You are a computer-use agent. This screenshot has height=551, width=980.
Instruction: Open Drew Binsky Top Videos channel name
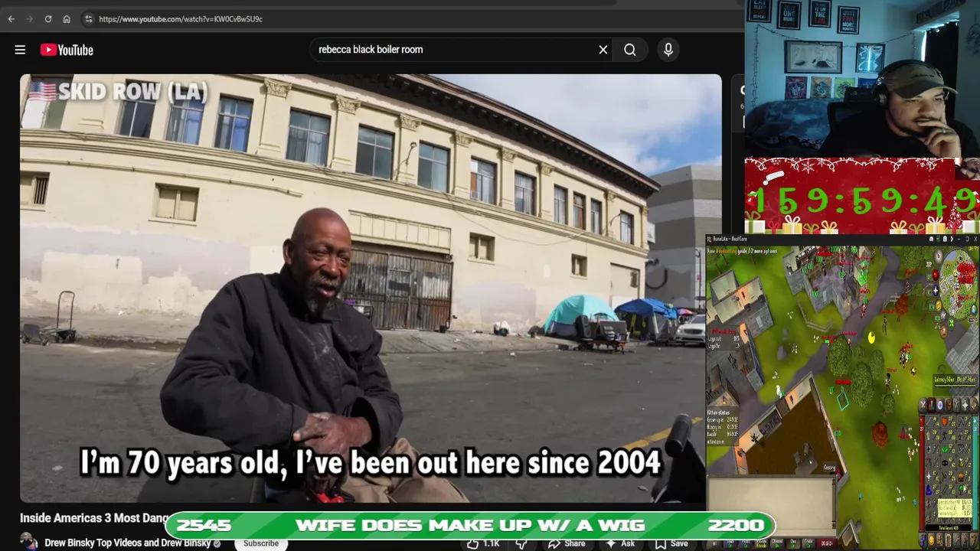[x=127, y=543]
